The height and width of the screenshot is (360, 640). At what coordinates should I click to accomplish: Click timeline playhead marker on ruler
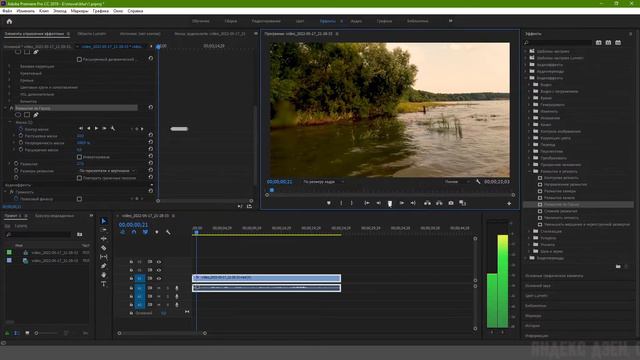[196, 232]
